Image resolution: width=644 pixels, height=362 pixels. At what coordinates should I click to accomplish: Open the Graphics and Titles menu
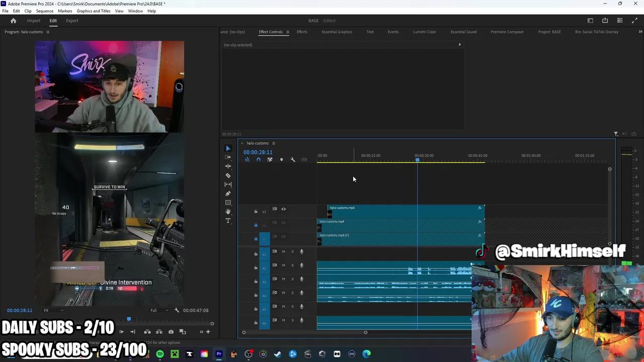pos(94,11)
